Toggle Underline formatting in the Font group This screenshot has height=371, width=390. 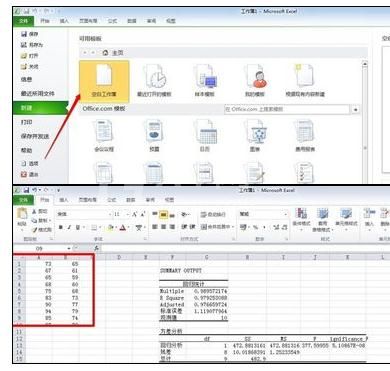pos(77,227)
